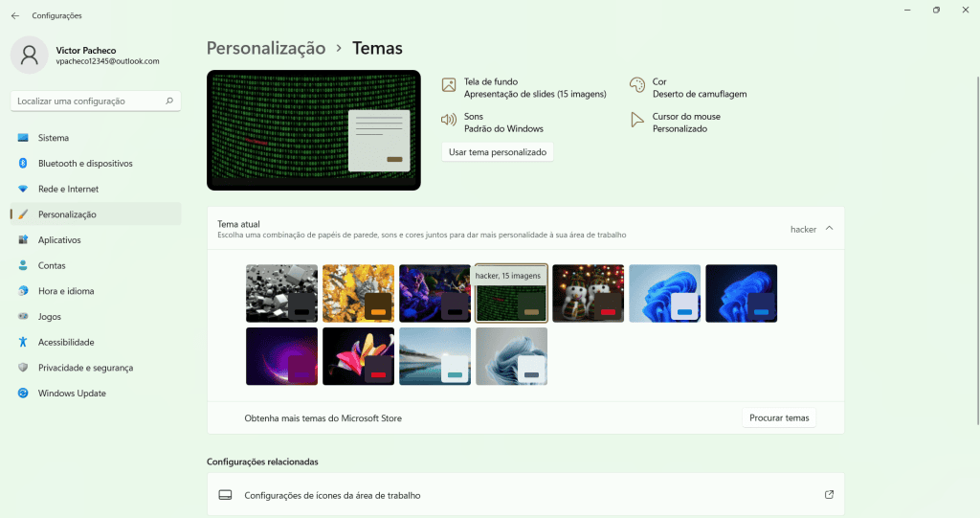Click Usar tema personalizado button
This screenshot has width=980, height=518.
498,152
